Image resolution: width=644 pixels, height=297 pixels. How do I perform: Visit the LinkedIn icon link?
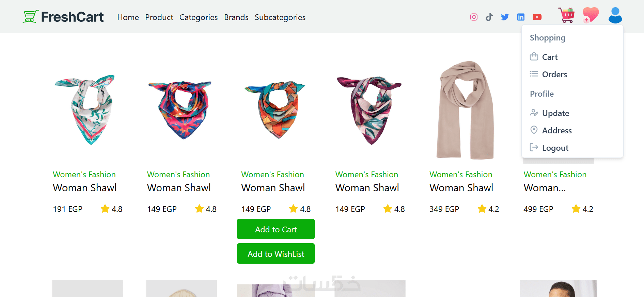521,17
